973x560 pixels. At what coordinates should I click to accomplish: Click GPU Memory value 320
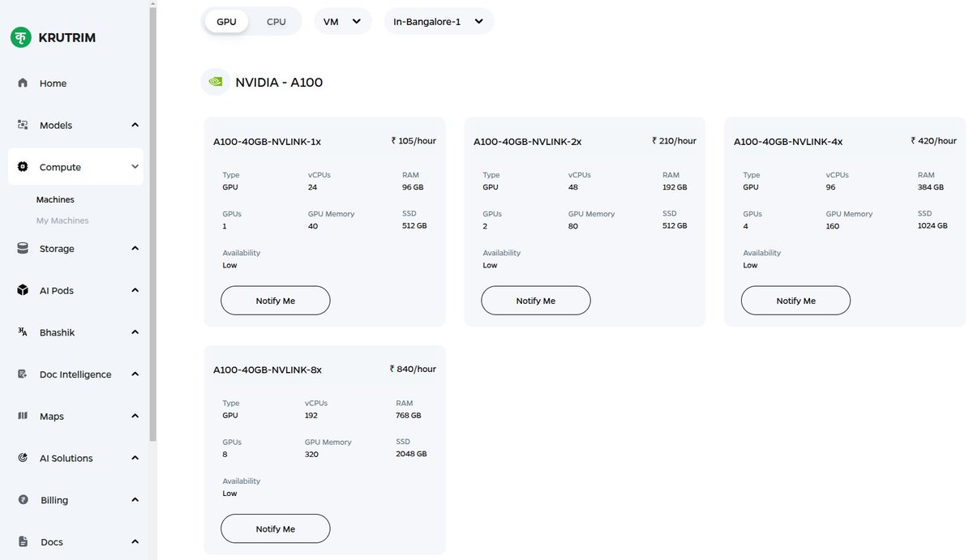[311, 454]
